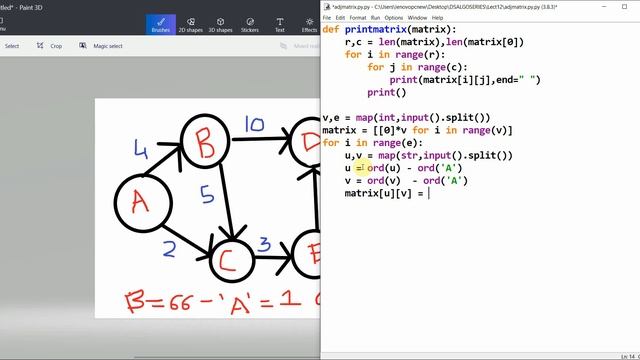This screenshot has height=360, width=640.
Task: Click the 'for j in range(c):' line
Action: 417,67
